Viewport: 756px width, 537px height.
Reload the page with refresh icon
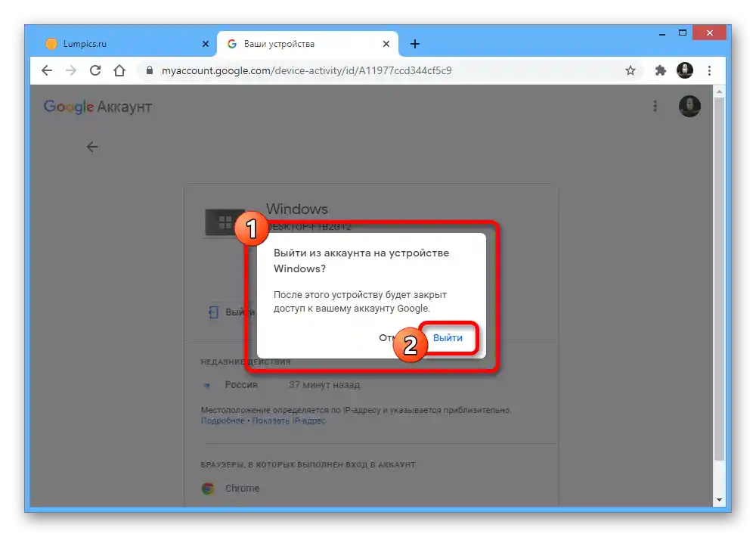95,70
